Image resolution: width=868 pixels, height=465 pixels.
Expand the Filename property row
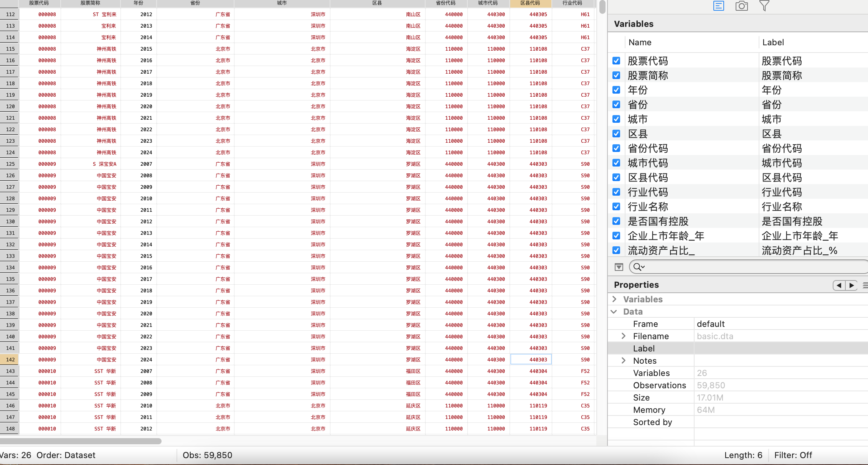click(x=624, y=336)
